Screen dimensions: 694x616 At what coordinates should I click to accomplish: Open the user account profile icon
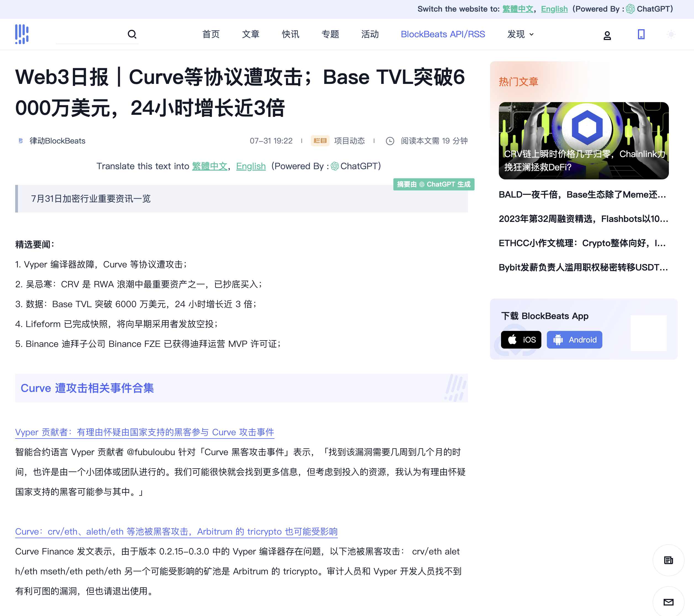607,35
